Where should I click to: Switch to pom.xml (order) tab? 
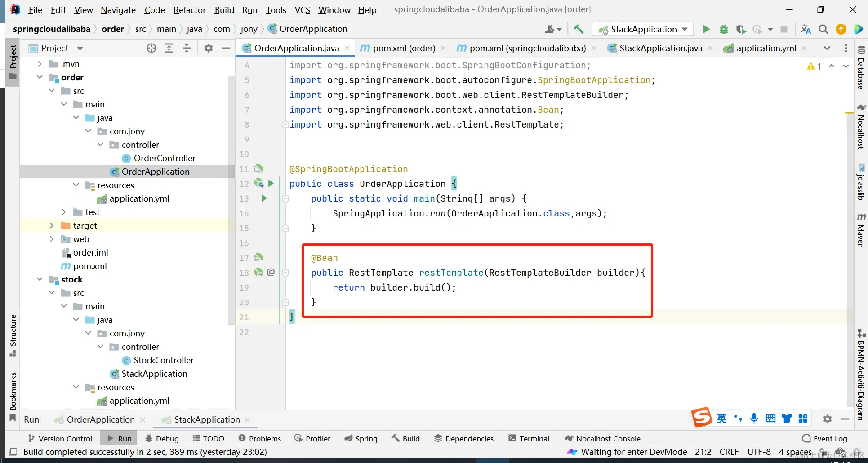click(x=404, y=48)
